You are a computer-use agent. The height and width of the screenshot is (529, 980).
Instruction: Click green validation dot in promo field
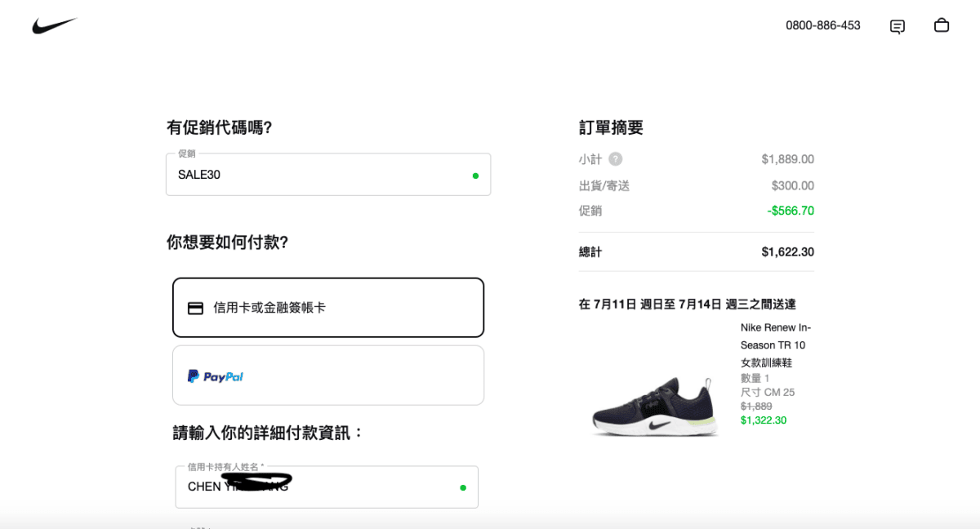[x=475, y=176]
